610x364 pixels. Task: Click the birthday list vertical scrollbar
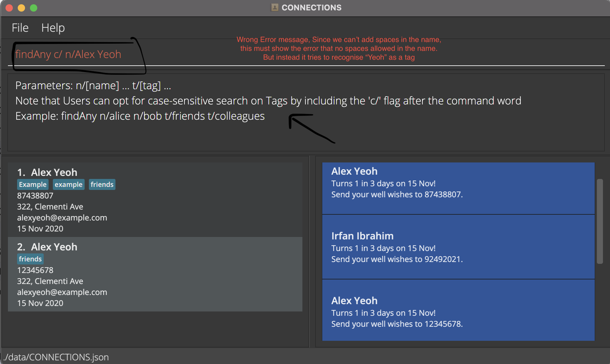pos(600,221)
